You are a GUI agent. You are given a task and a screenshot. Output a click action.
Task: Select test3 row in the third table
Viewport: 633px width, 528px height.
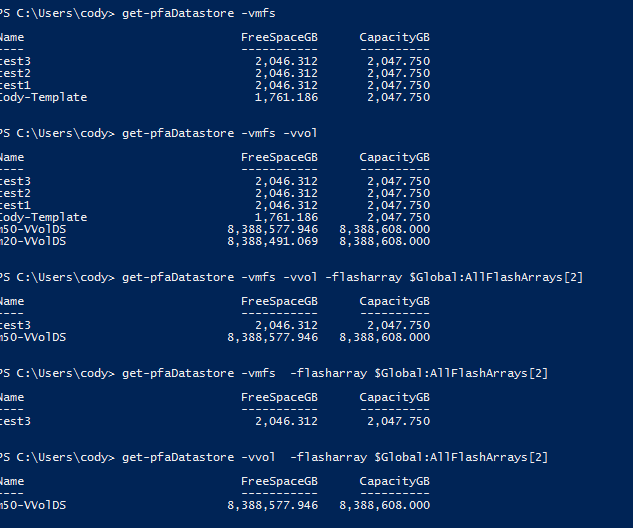pos(215,325)
